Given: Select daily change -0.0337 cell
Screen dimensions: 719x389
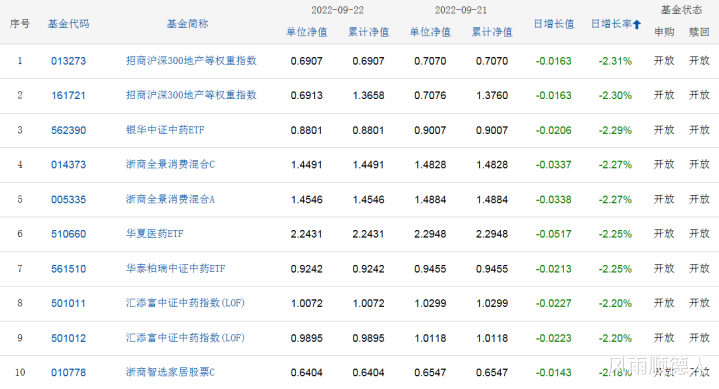Looking at the screenshot, I should (x=553, y=165).
